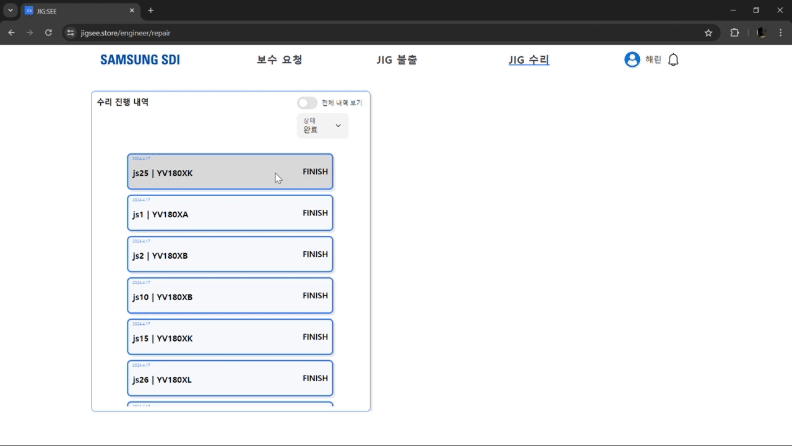Open the Chrome three-dot menu
Image resolution: width=792 pixels, height=446 pixels.
tap(779, 32)
